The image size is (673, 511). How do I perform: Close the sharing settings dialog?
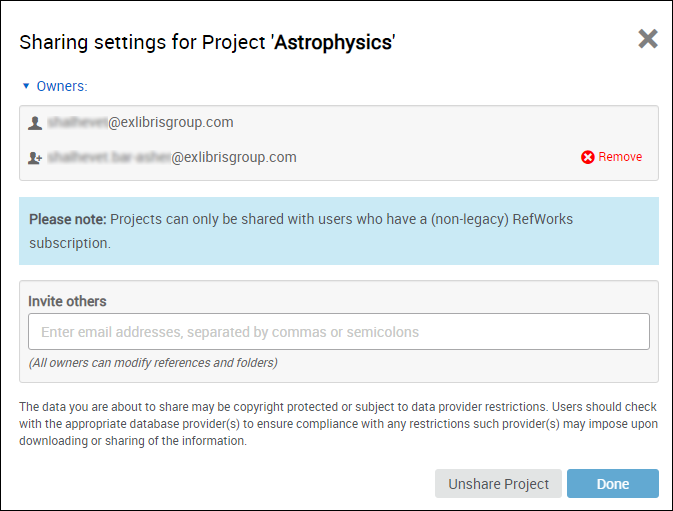click(648, 39)
